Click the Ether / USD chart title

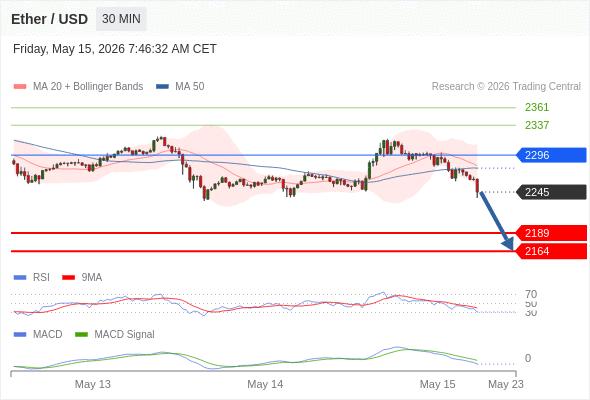click(x=49, y=19)
